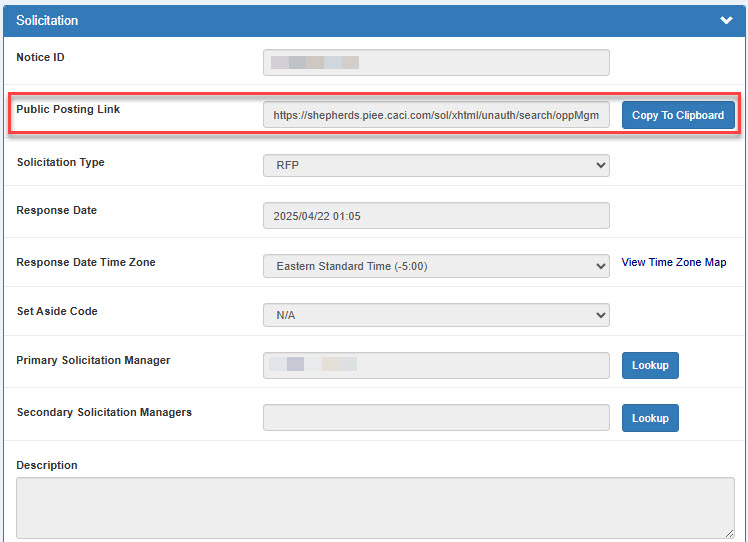Click the Response Date field
Screen dimensions: 748x542
click(436, 216)
